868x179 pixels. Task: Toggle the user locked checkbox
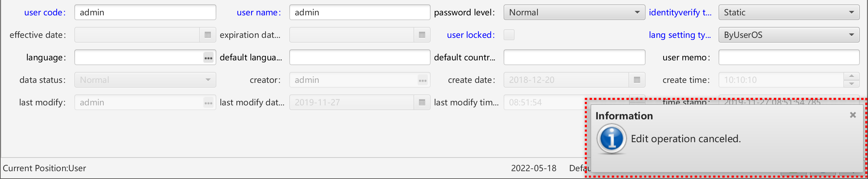click(x=509, y=35)
